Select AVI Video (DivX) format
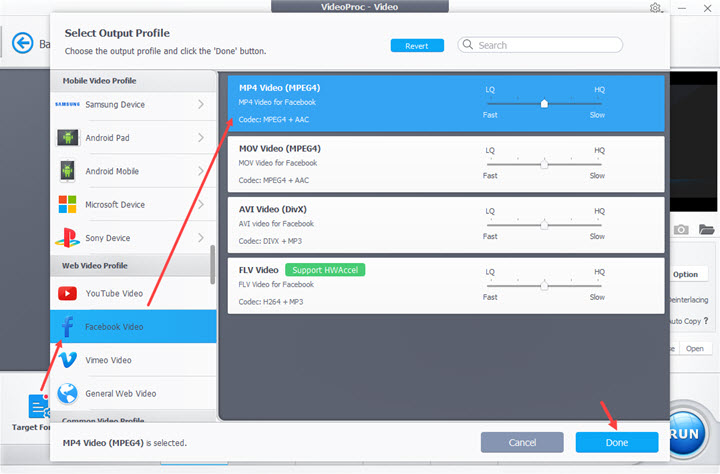720x474 pixels. pos(446,225)
